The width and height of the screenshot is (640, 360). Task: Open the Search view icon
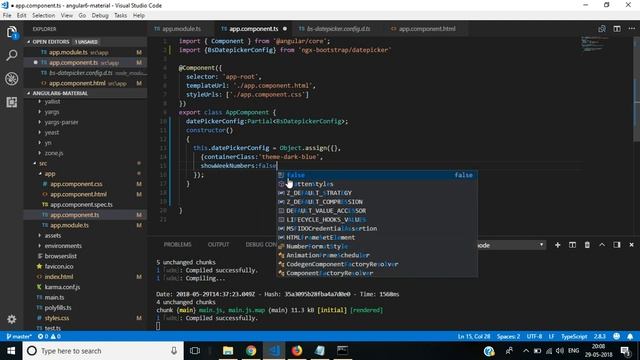11,55
